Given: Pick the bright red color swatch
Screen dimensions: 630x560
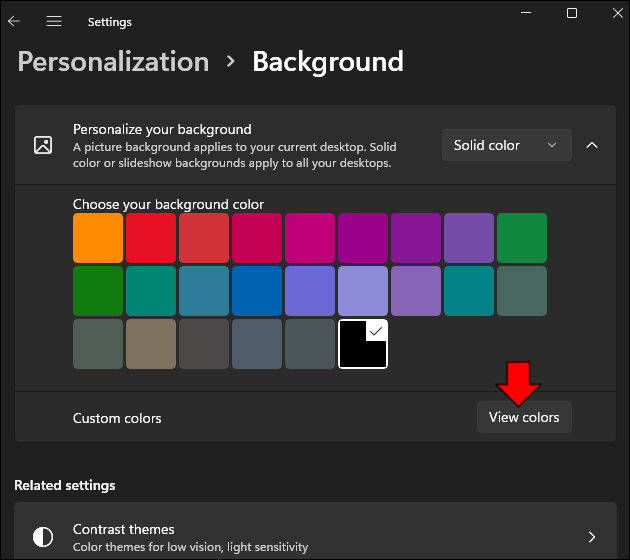Looking at the screenshot, I should click(x=151, y=238).
